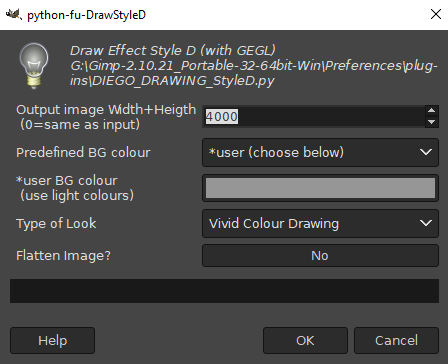The height and width of the screenshot is (364, 448).
Task: Click the 'Flatten Image?' label
Action: (63, 256)
